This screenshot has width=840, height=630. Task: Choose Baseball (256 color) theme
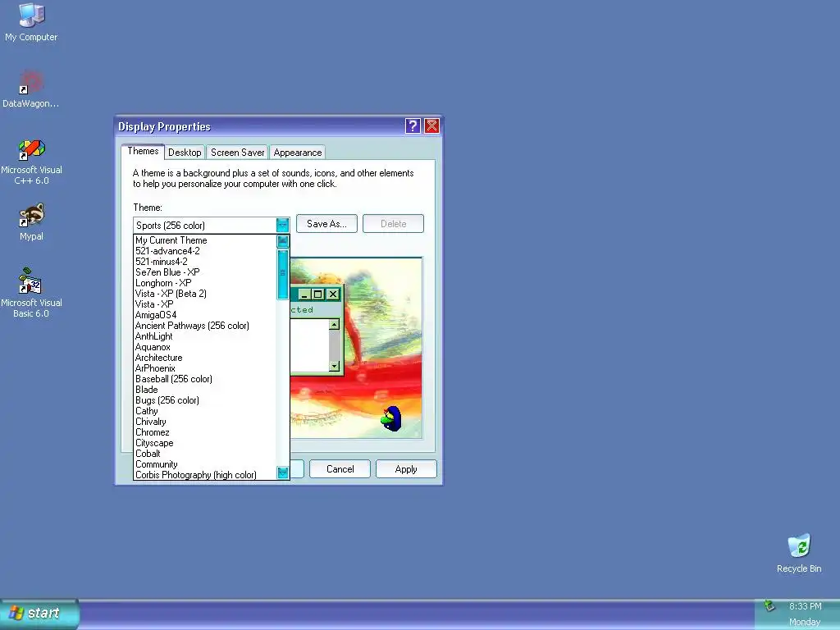[x=204, y=379]
